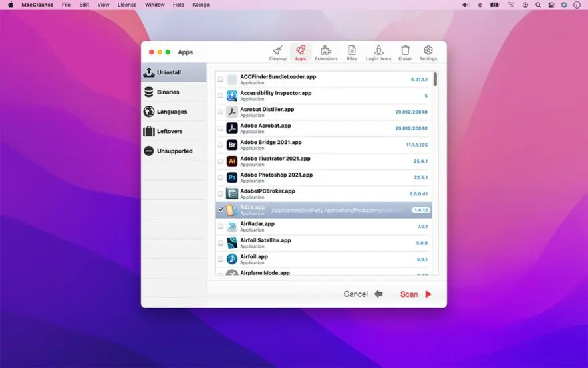The height and width of the screenshot is (368, 588).
Task: Click version 11.1.1.185 of Adobe Bridge
Action: [x=417, y=145]
